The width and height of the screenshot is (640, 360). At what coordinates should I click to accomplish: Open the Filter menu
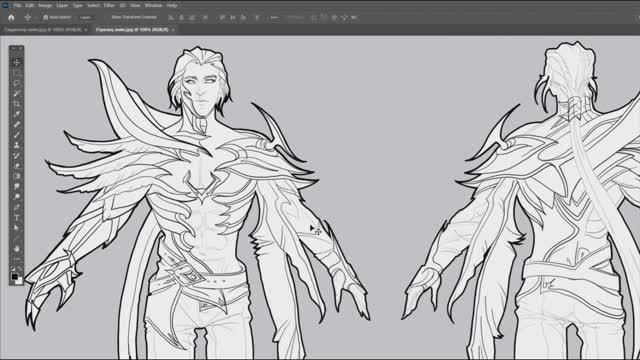pyautogui.click(x=109, y=5)
